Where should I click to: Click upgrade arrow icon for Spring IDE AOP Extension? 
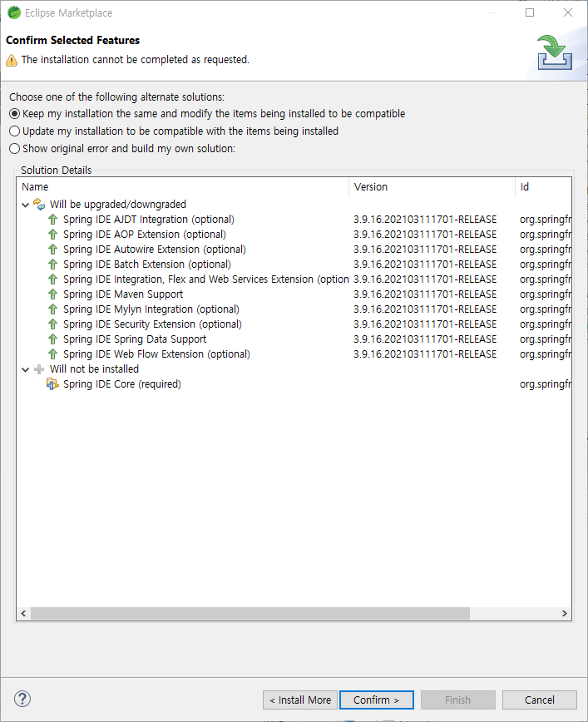click(53, 235)
